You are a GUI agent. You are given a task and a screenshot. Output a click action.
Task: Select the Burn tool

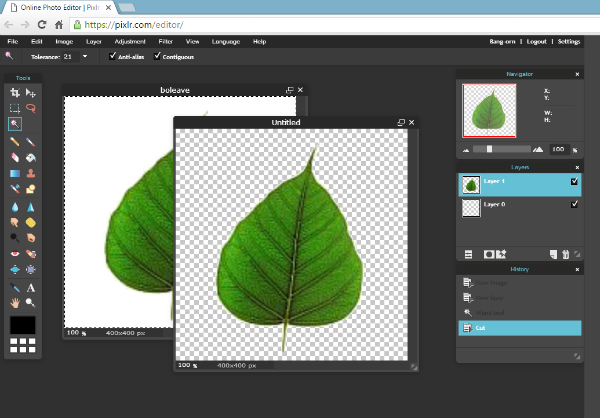tap(31, 238)
